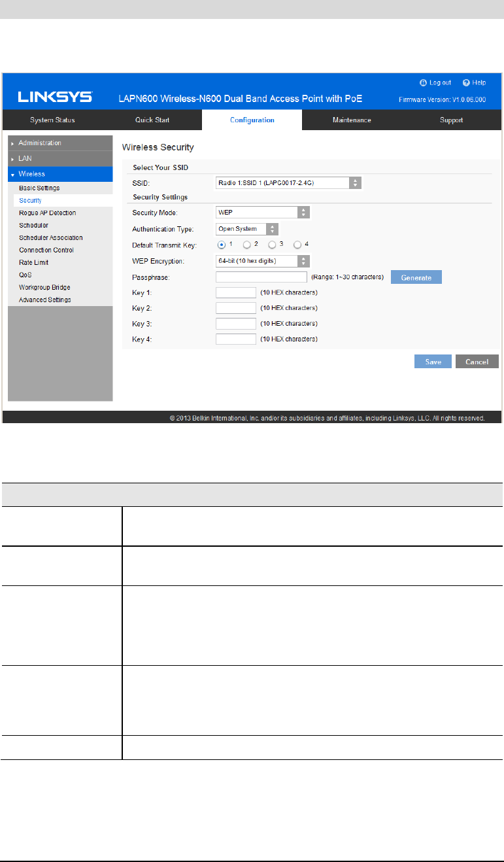Image resolution: width=504 pixels, height=862 pixels.
Task: Click the Key 4 input field
Action: point(236,339)
